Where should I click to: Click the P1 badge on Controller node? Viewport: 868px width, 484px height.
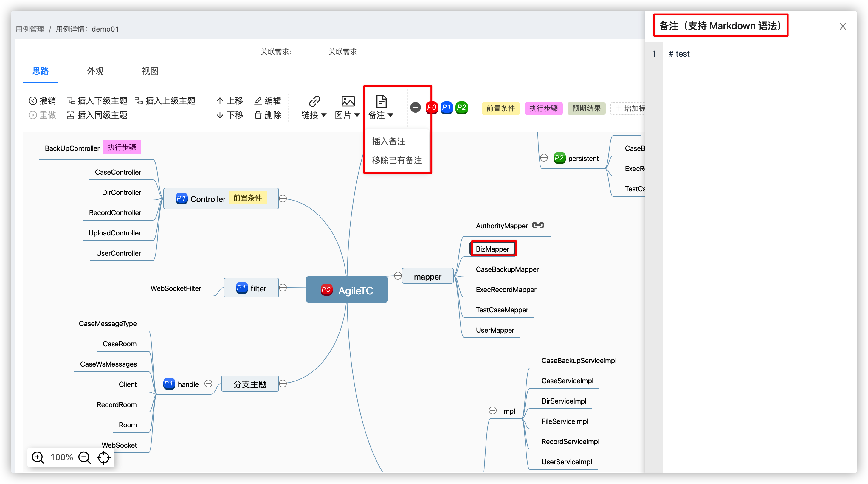click(182, 198)
